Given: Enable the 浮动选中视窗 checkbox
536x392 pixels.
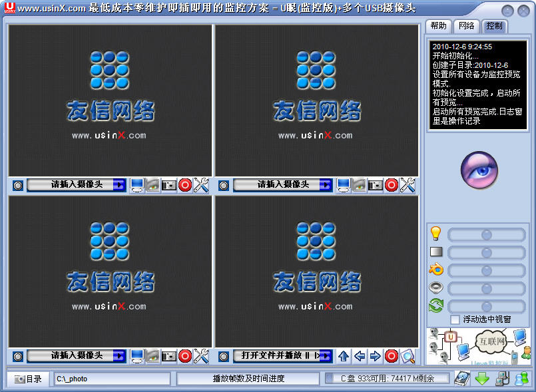Looking at the screenshot, I should click(x=455, y=319).
